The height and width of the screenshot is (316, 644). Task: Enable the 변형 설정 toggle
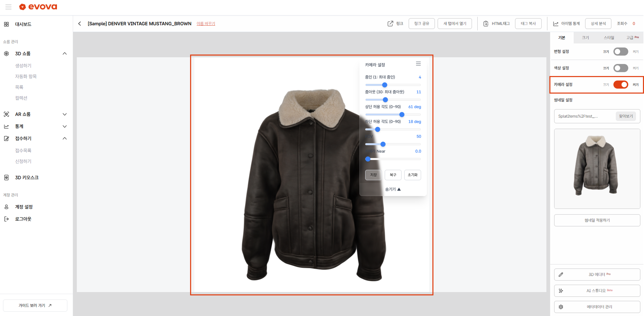(620, 51)
